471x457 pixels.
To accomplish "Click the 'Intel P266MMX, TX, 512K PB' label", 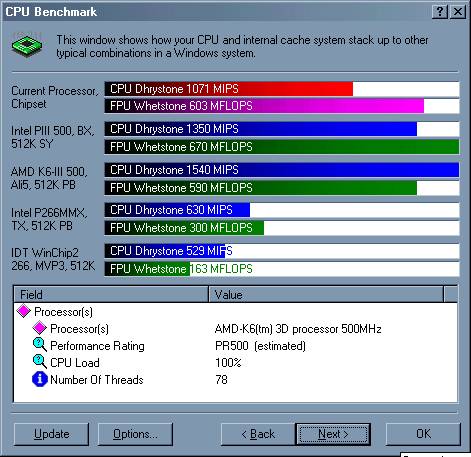I will [49, 219].
